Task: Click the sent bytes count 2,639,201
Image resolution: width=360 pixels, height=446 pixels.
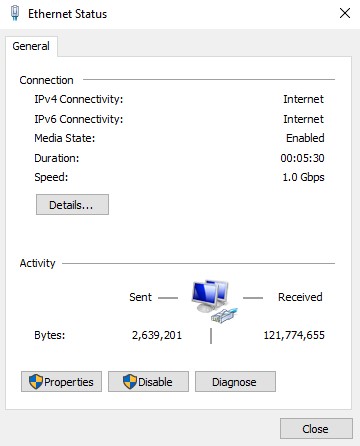Action: [x=157, y=335]
